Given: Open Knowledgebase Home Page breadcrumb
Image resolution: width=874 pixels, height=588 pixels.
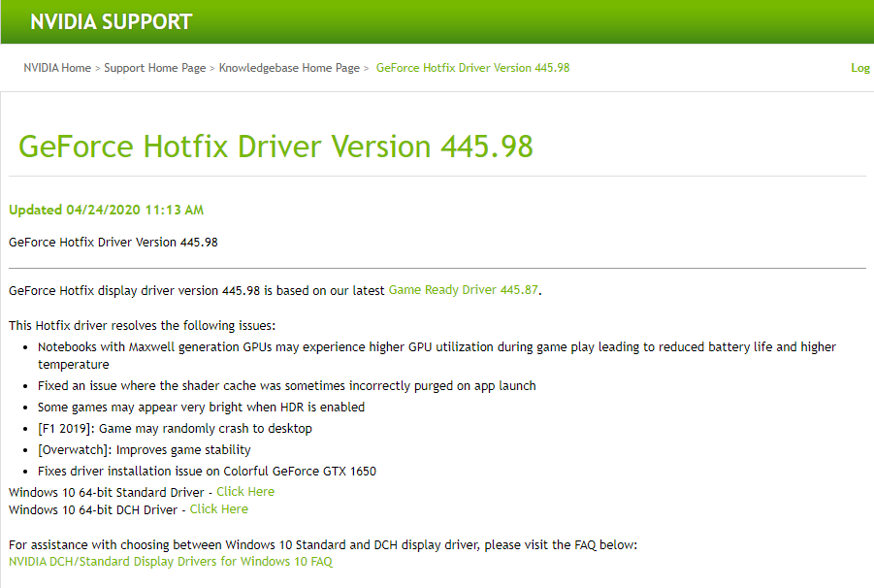Looking at the screenshot, I should click(289, 68).
